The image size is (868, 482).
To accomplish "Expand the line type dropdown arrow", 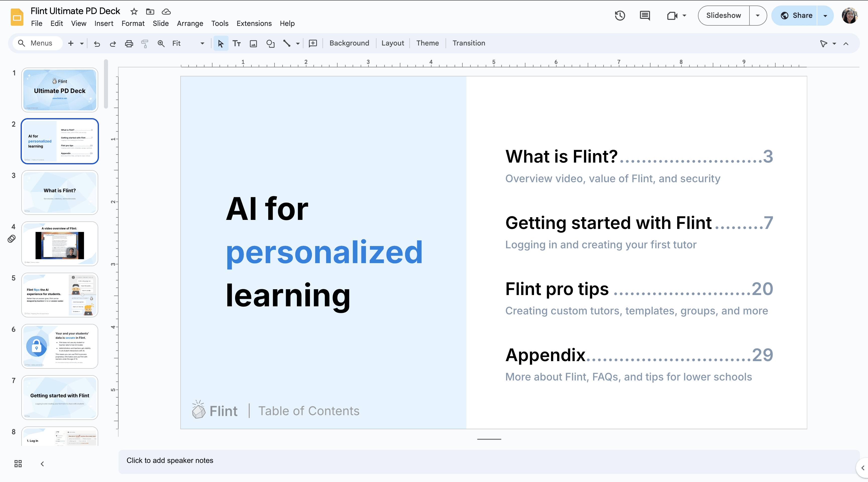I will (298, 43).
